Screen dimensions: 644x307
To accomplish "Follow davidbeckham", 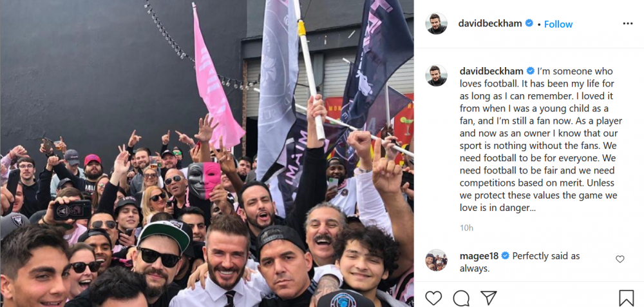I will (558, 25).
